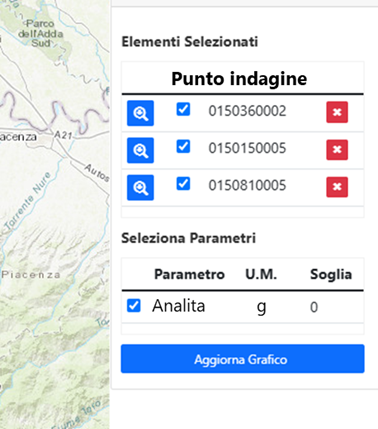378x429 pixels.
Task: Remove point 0150810005 with red X
Action: 337,187
